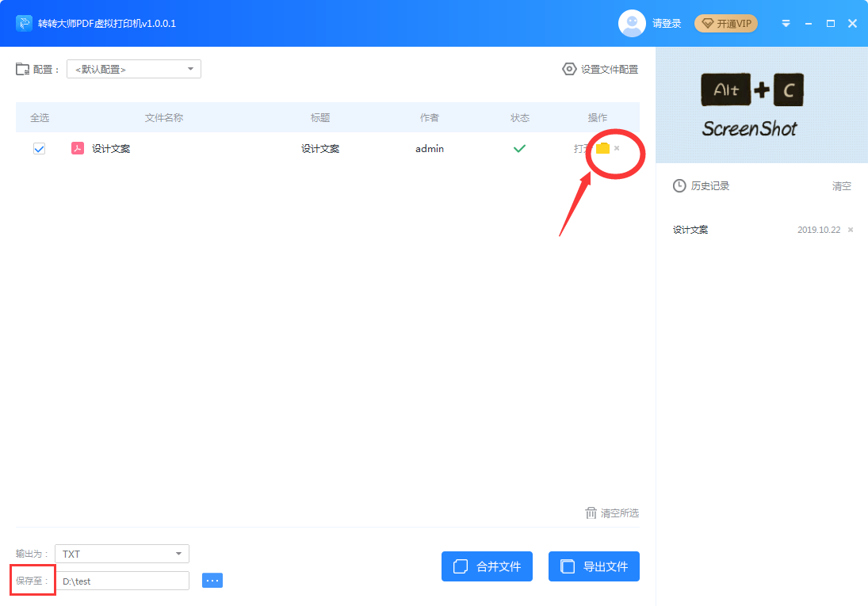Click the ... browse icon beside save path

[212, 580]
